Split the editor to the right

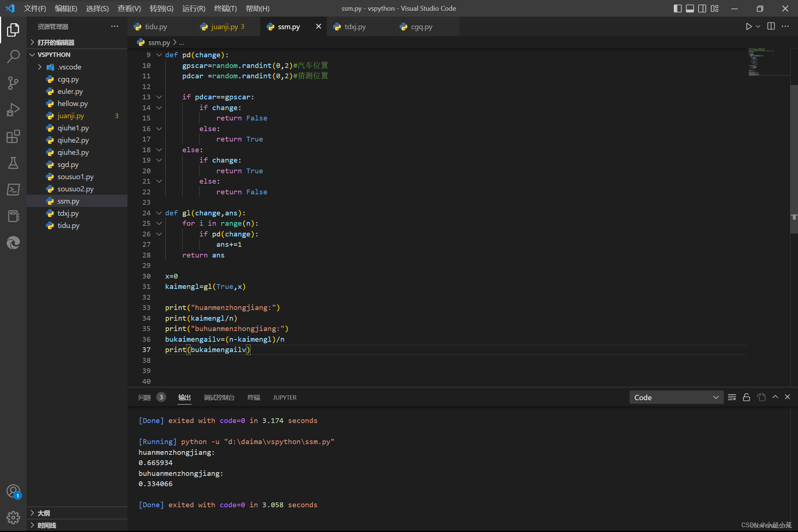point(771,26)
